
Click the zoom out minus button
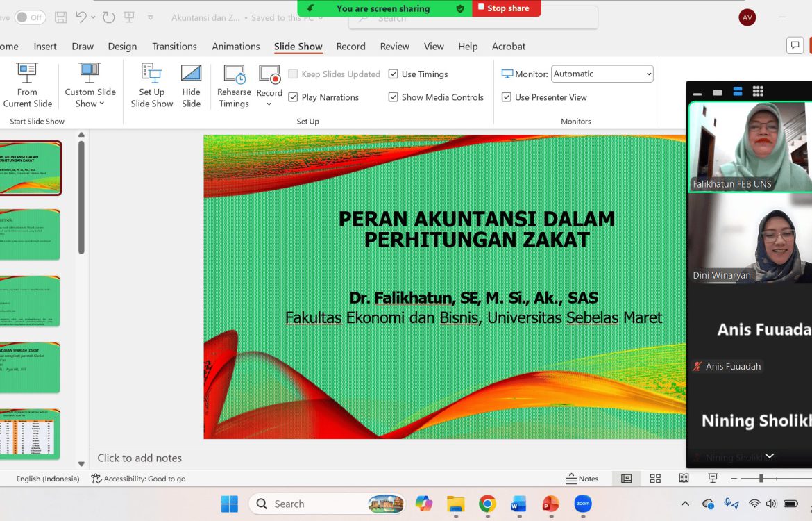pyautogui.click(x=734, y=479)
